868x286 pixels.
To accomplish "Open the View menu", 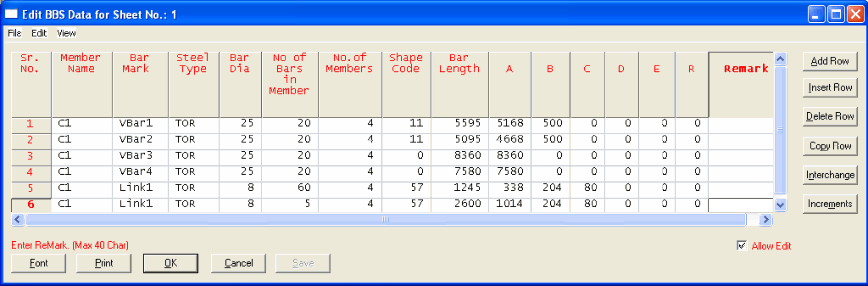I will coord(66,33).
